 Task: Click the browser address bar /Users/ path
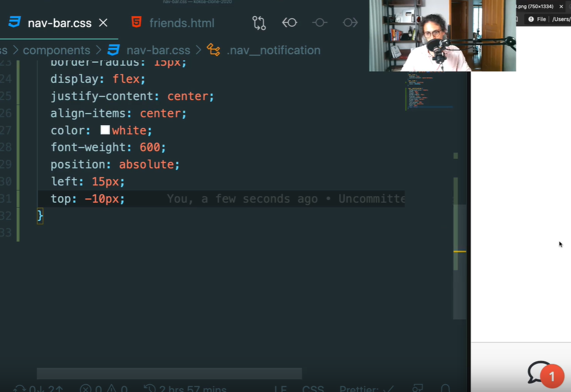(561, 19)
